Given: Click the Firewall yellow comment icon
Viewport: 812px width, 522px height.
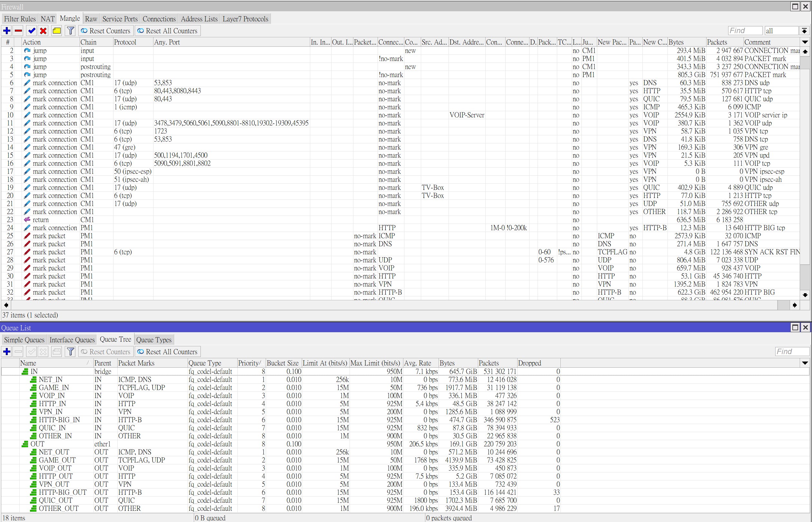Looking at the screenshot, I should coord(57,31).
